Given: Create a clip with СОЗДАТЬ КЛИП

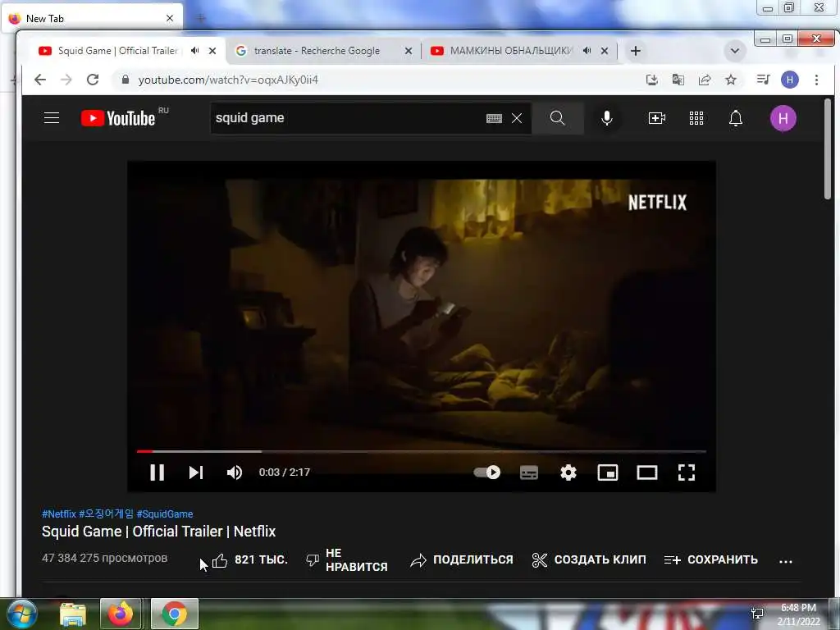Looking at the screenshot, I should (589, 560).
